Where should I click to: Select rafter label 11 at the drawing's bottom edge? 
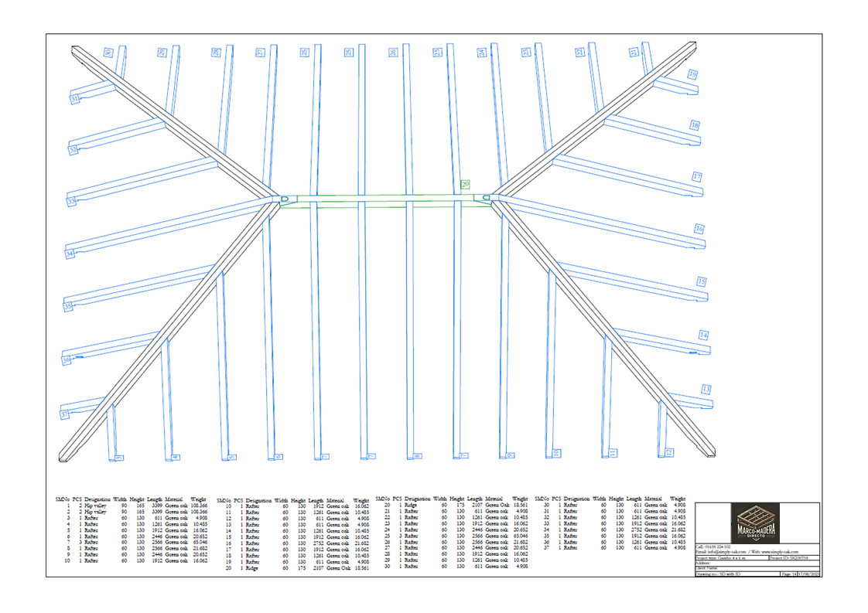pyautogui.click(x=613, y=452)
